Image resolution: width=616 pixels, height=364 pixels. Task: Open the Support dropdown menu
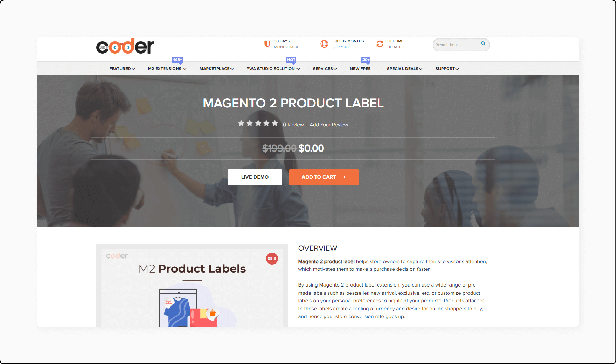[x=446, y=68]
